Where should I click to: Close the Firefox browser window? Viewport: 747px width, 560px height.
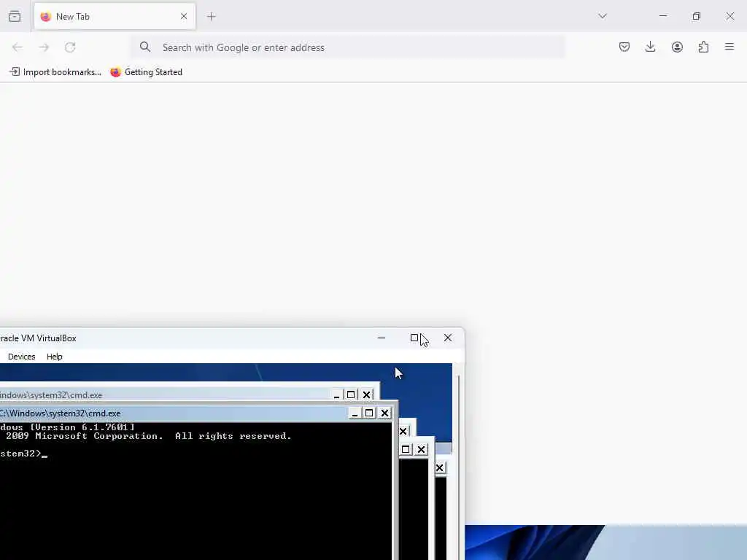pos(729,16)
